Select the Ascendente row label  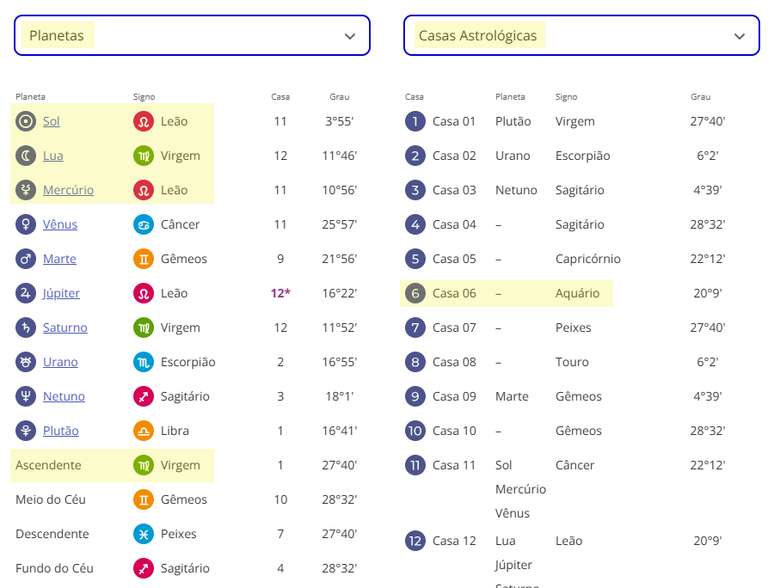pos(48,466)
